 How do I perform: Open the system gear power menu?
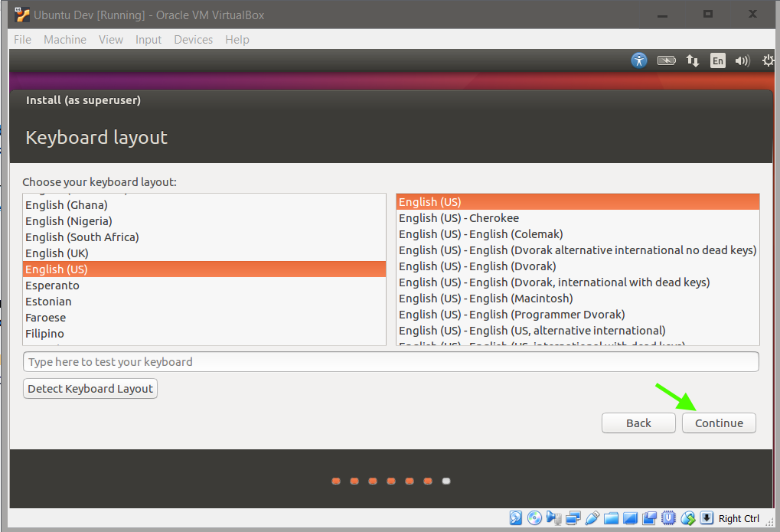(768, 60)
